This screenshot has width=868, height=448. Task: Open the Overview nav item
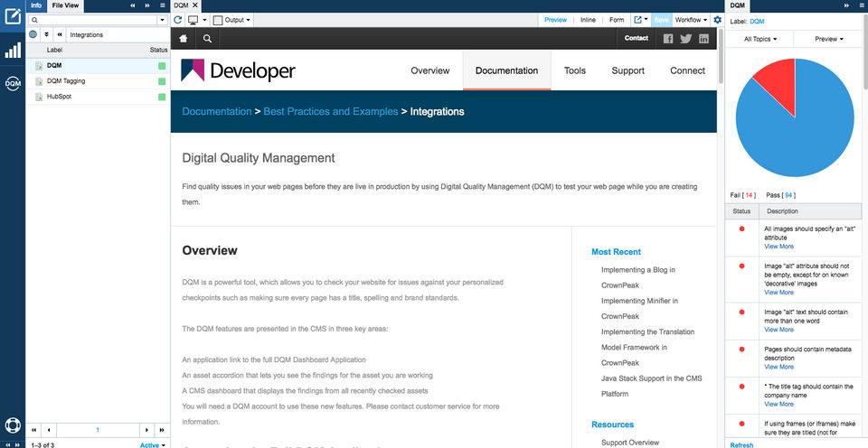[430, 70]
